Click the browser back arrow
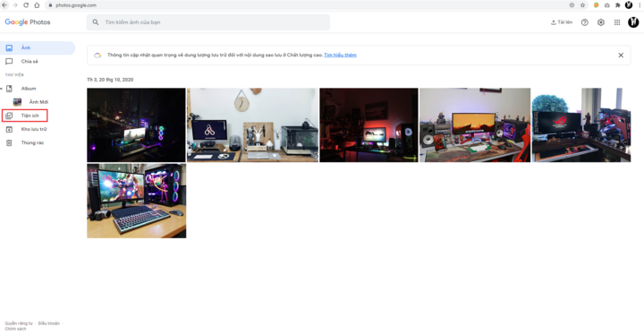Viewport: 644px width, 334px height. 4,5
